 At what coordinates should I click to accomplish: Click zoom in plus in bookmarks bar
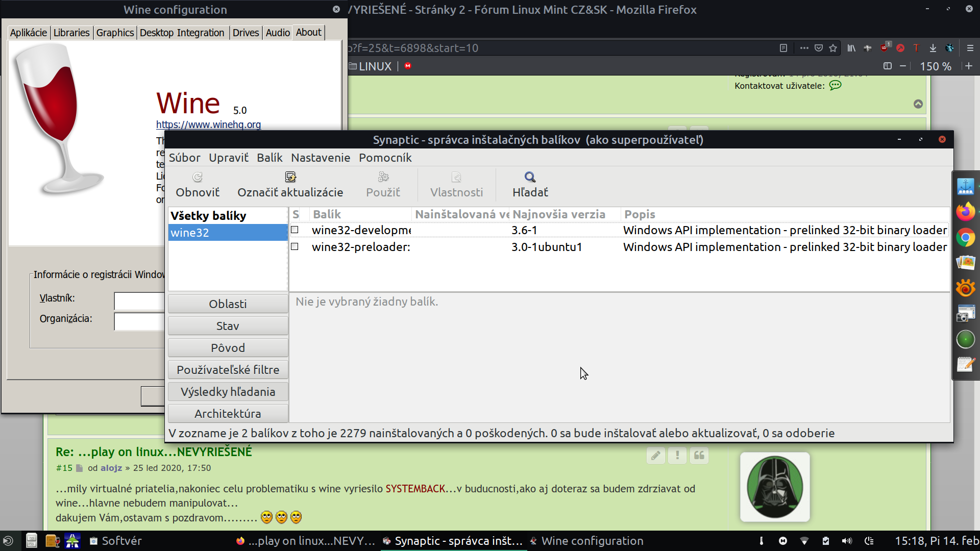pos(969,66)
